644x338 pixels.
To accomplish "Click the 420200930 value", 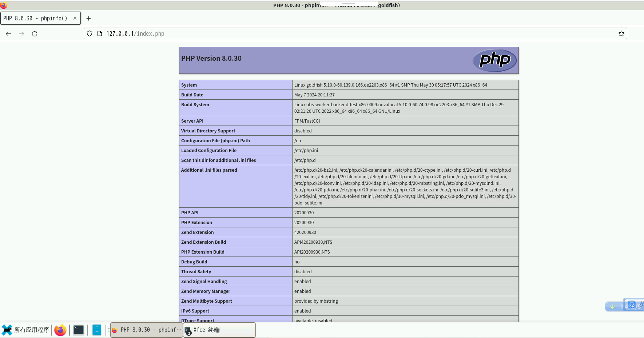I will [305, 232].
